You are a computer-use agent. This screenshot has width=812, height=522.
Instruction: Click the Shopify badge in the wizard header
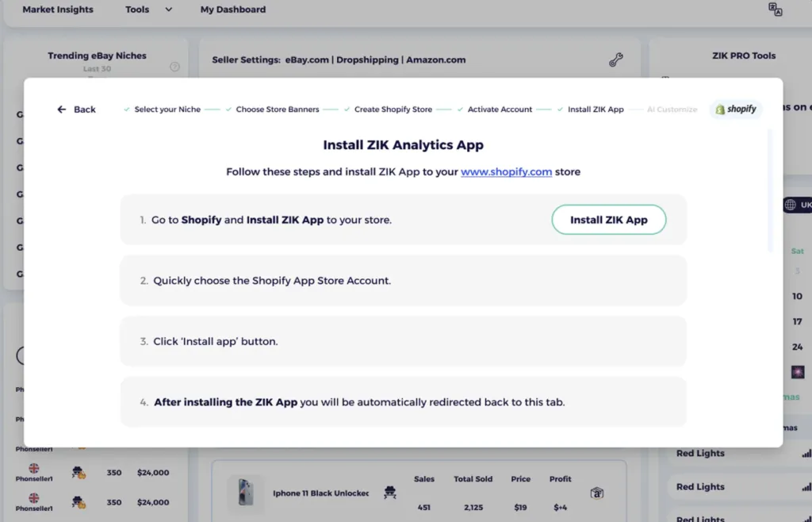[x=734, y=109]
